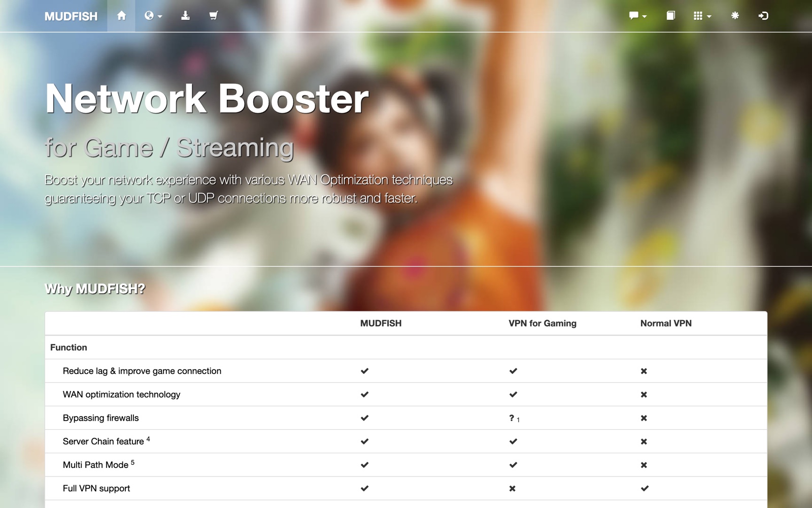Click VPN for Gaming checkmark for WAN optimization row
812x508 pixels.
513,394
